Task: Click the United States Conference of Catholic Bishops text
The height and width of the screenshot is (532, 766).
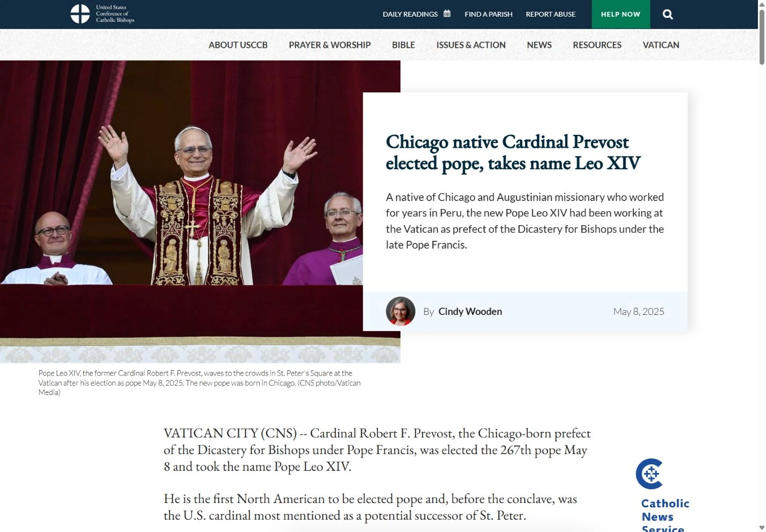Action: 115,14
